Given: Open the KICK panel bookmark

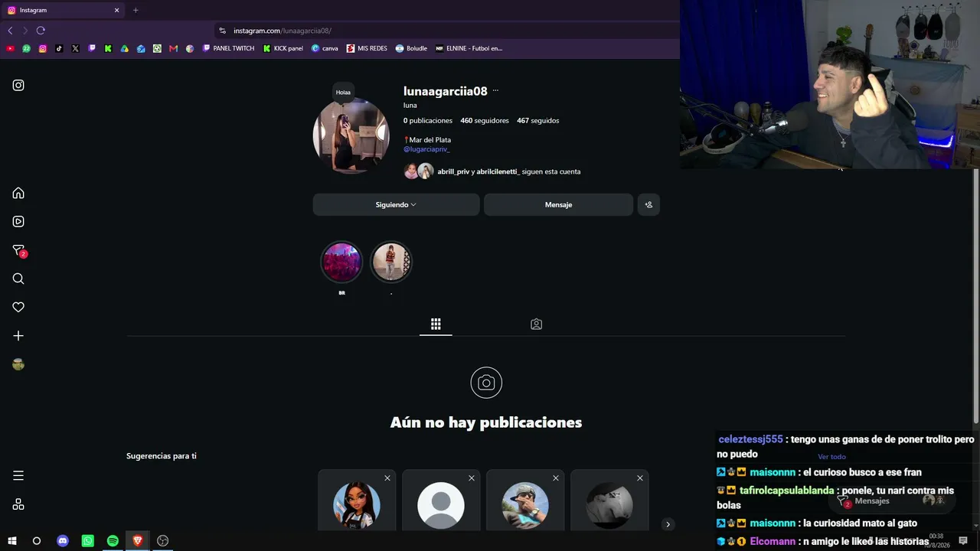Looking at the screenshot, I should (283, 48).
